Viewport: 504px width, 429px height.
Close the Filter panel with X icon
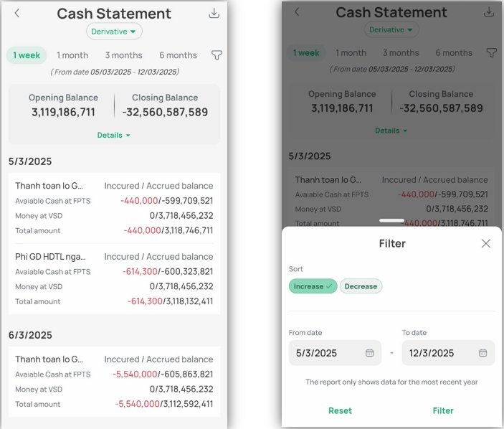click(x=486, y=244)
